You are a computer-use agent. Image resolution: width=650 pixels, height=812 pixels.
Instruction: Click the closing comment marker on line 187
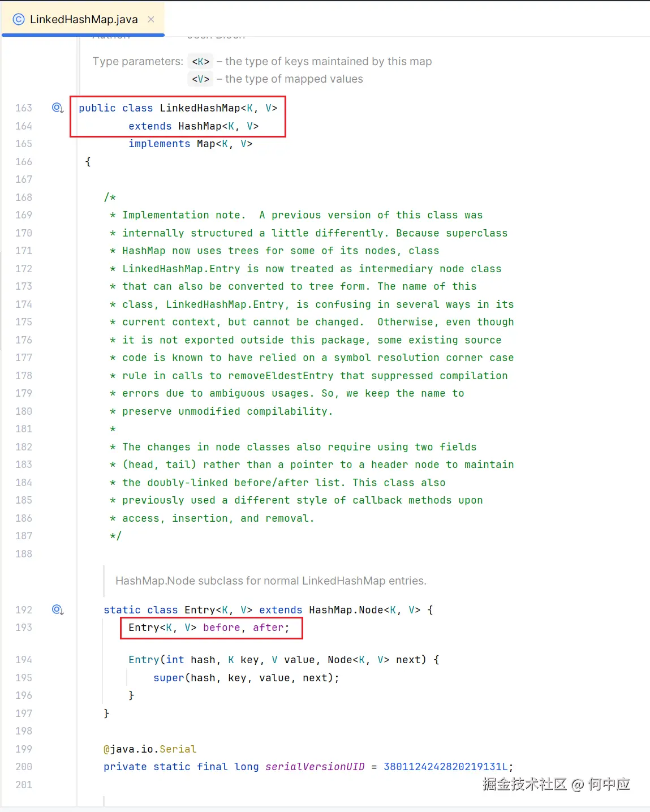[116, 536]
